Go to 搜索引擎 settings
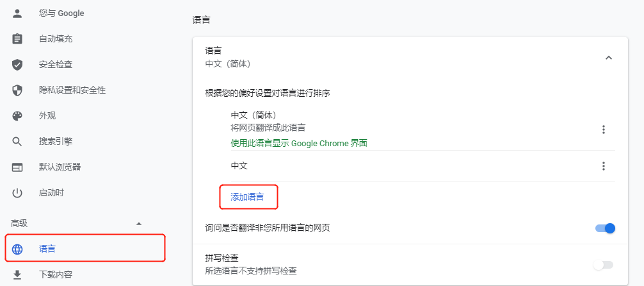The image size is (644, 286). (56, 142)
